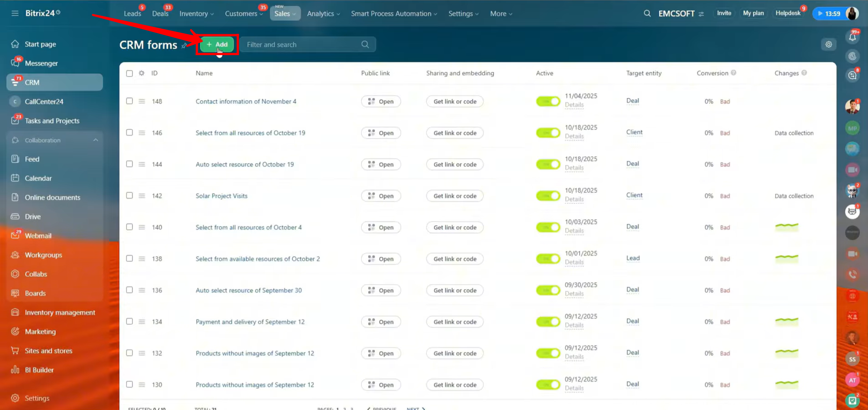Tick the checkbox for form ID 148
Image resolution: width=868 pixels, height=410 pixels.
129,101
